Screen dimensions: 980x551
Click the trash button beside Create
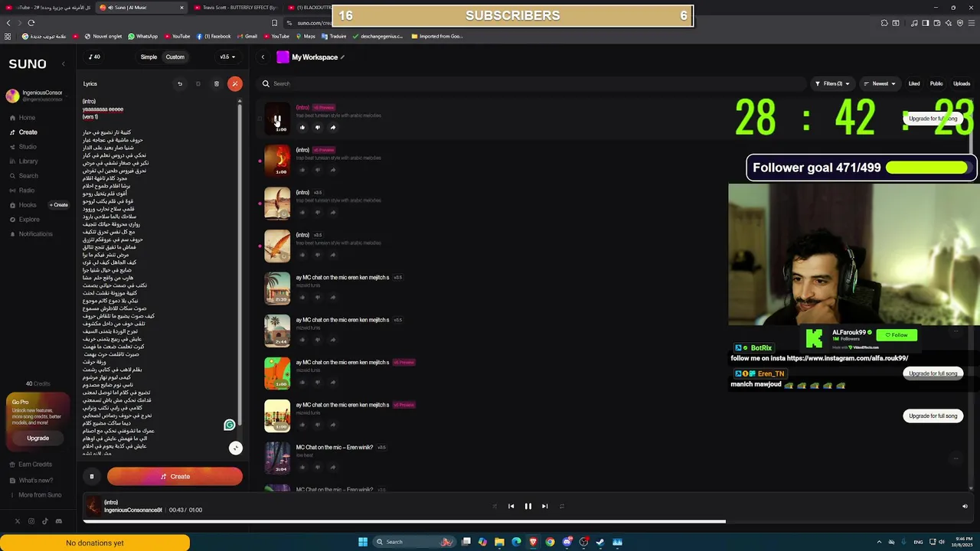click(92, 477)
